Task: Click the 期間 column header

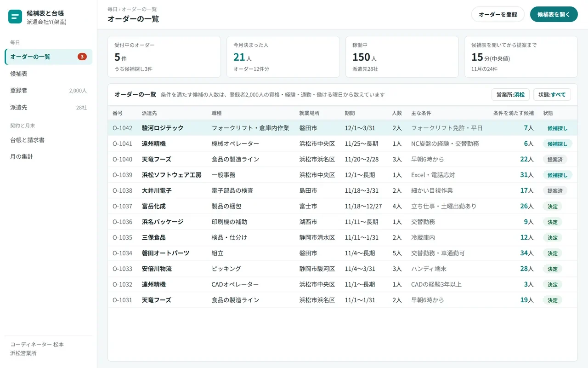Action: tap(350, 113)
